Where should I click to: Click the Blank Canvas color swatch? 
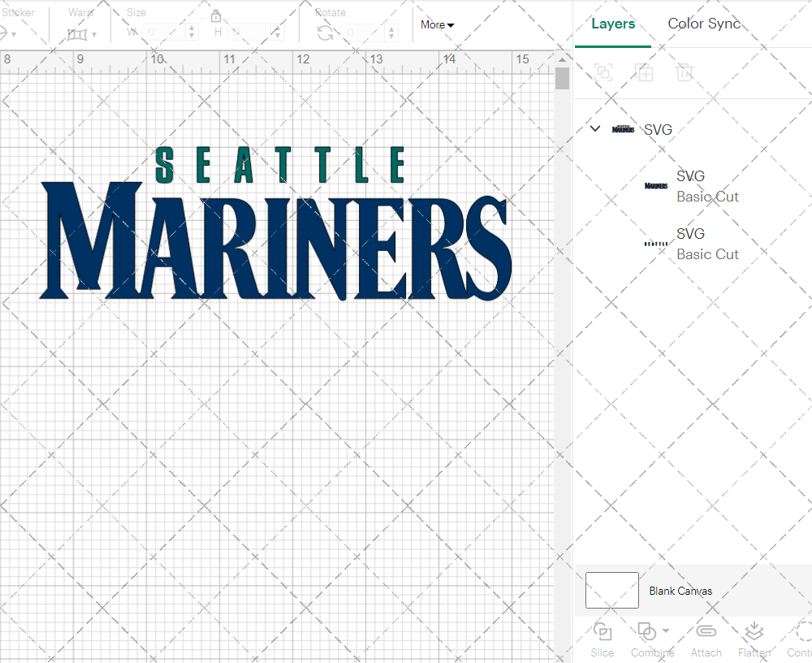[611, 590]
